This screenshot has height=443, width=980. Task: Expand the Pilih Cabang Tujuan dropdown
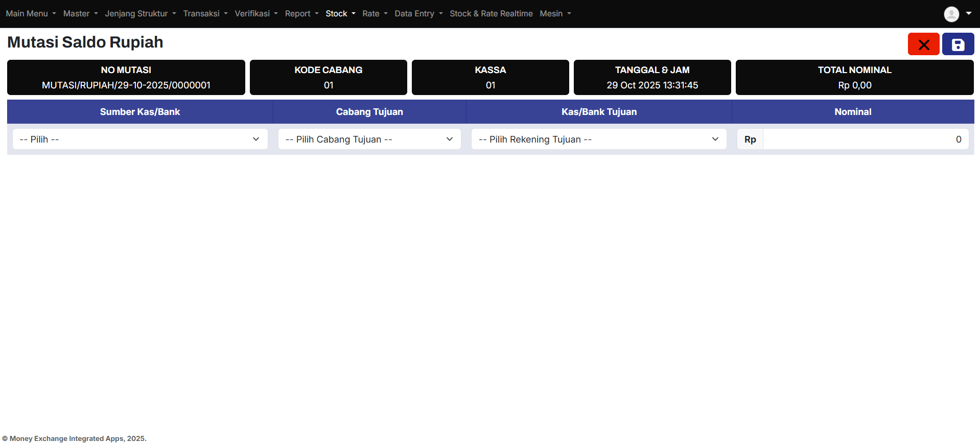tap(369, 139)
